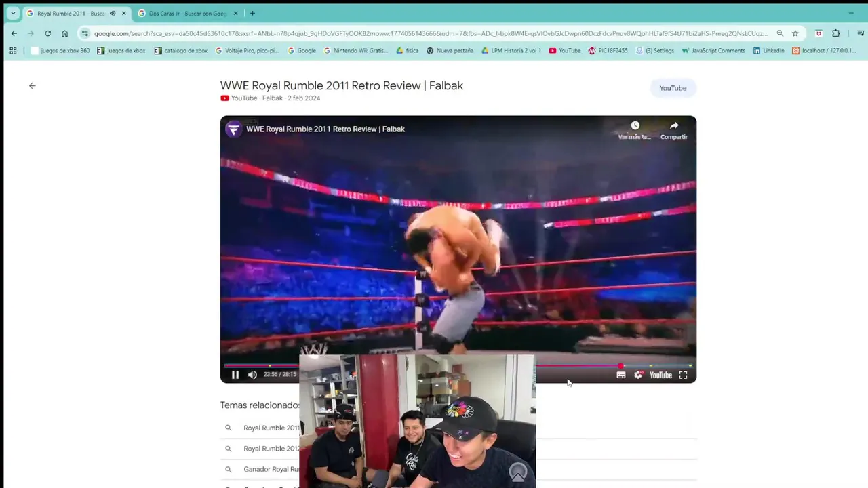Click browser forward button
This screenshot has width=868, height=488.
[x=31, y=33]
